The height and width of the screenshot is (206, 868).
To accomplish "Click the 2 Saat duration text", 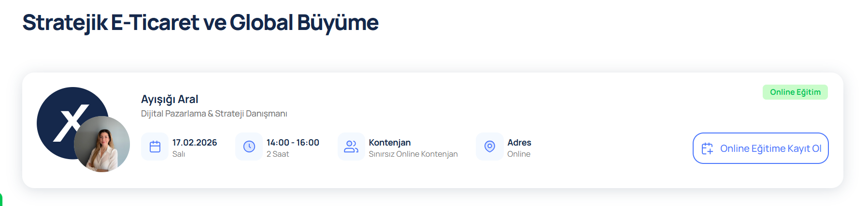I will click(278, 154).
